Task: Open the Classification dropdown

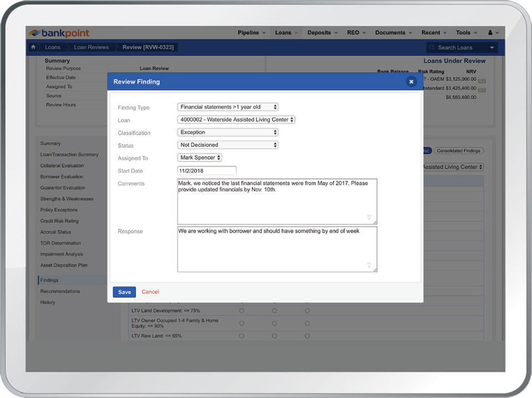Action: coord(228,132)
